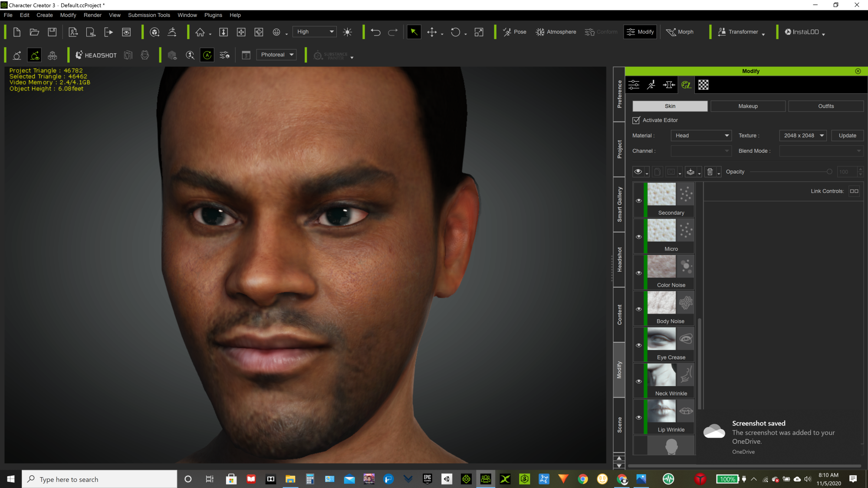Open the Morphs sliders tab icon in Modify
Screen dimensions: 868x488
click(x=634, y=85)
